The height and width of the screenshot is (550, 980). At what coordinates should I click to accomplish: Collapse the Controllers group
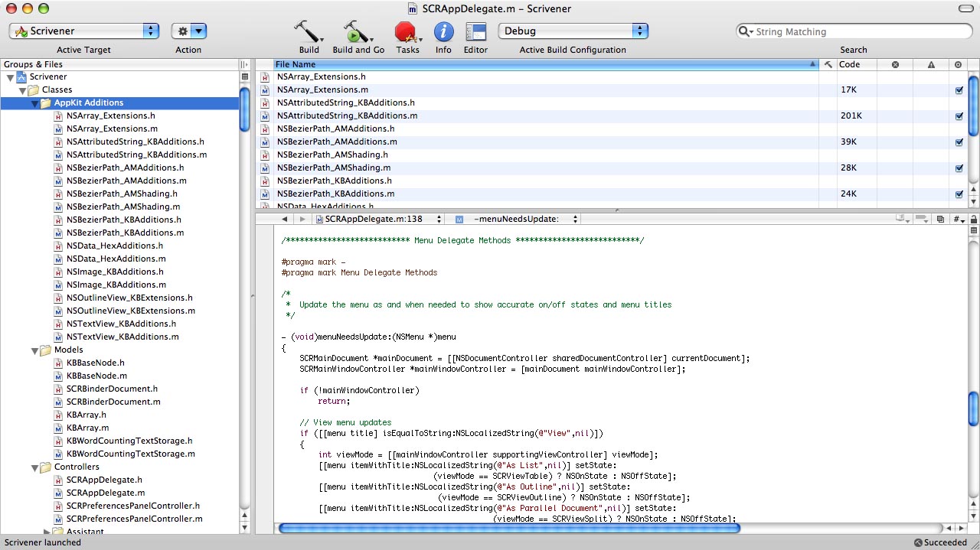point(34,467)
